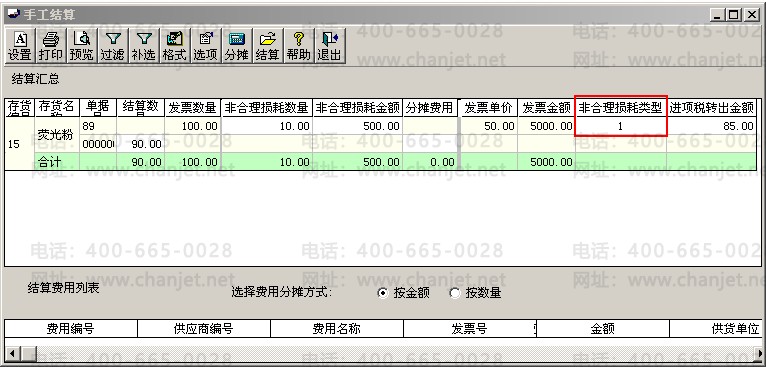Click the horizontal scrollbar left arrow

[x=11, y=353]
